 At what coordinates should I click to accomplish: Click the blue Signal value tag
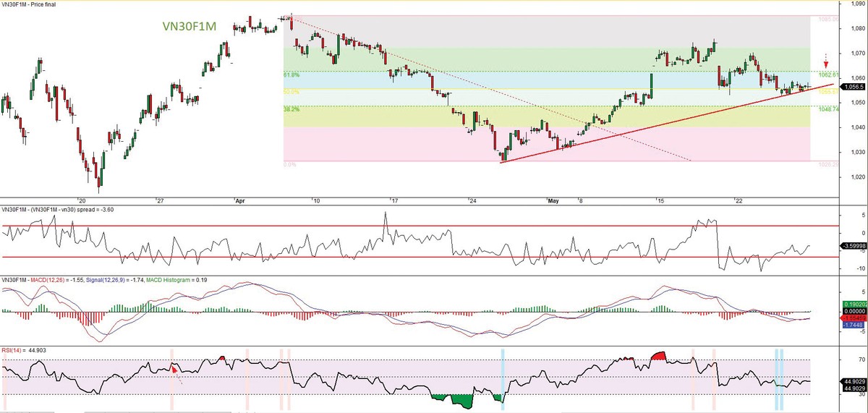851,325
